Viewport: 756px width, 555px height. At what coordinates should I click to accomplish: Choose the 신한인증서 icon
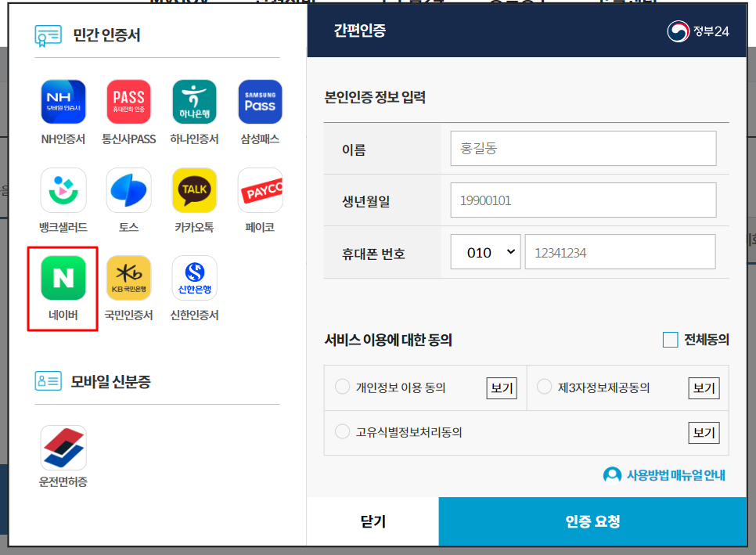click(194, 278)
